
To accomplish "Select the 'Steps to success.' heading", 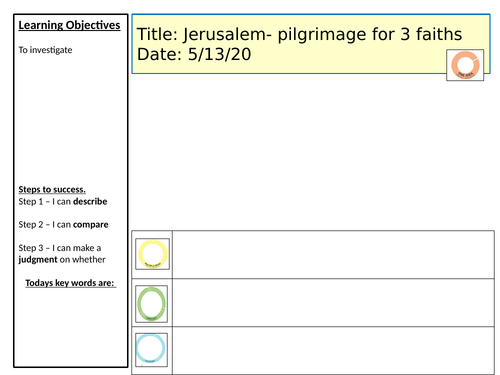I will pos(52,189).
